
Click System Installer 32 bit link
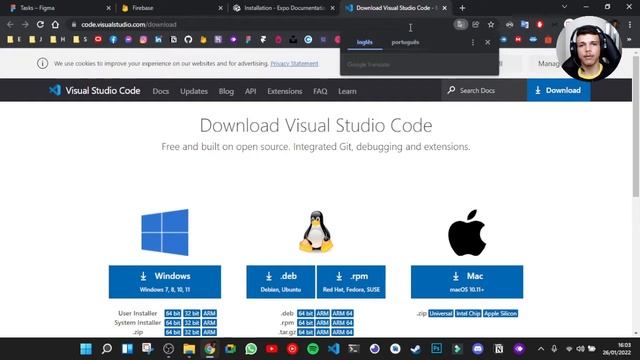[191, 323]
